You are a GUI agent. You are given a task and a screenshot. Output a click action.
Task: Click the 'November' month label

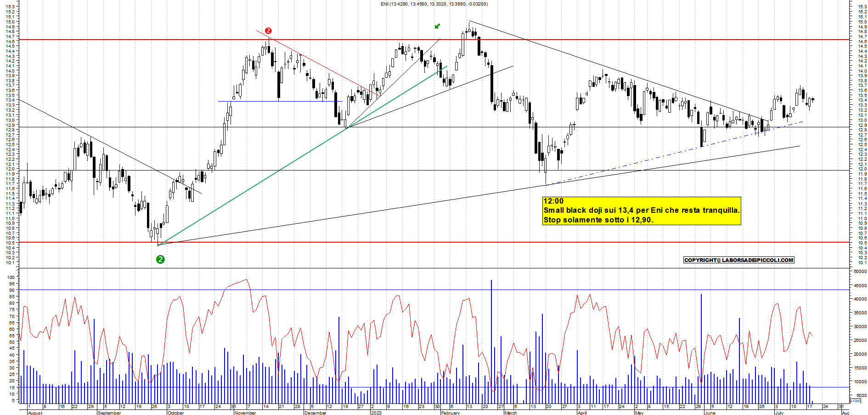245,413
